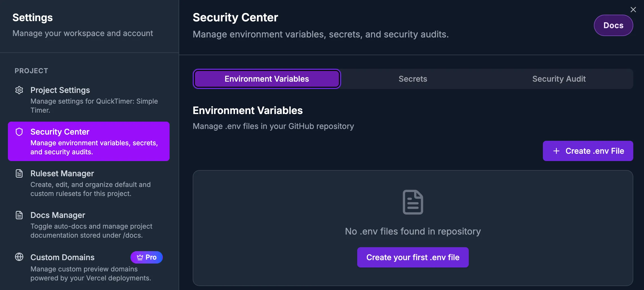Select the Security Center sidebar title

coord(60,132)
